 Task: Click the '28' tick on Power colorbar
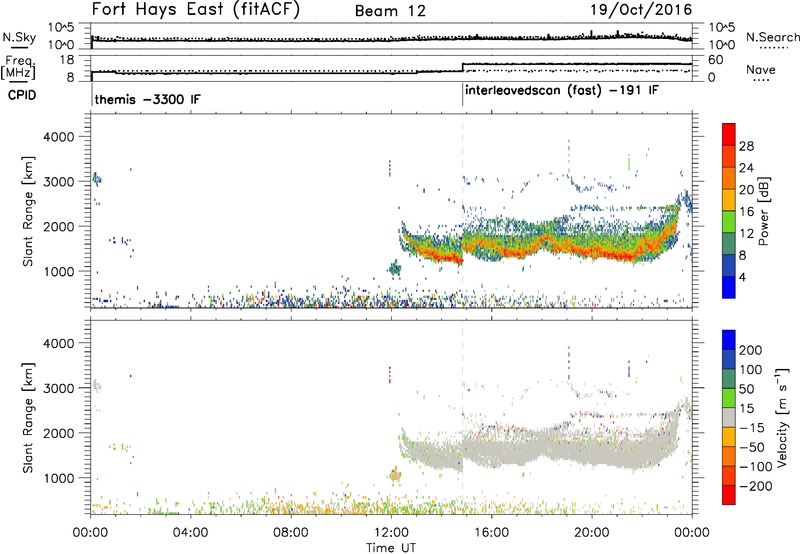pyautogui.click(x=746, y=146)
